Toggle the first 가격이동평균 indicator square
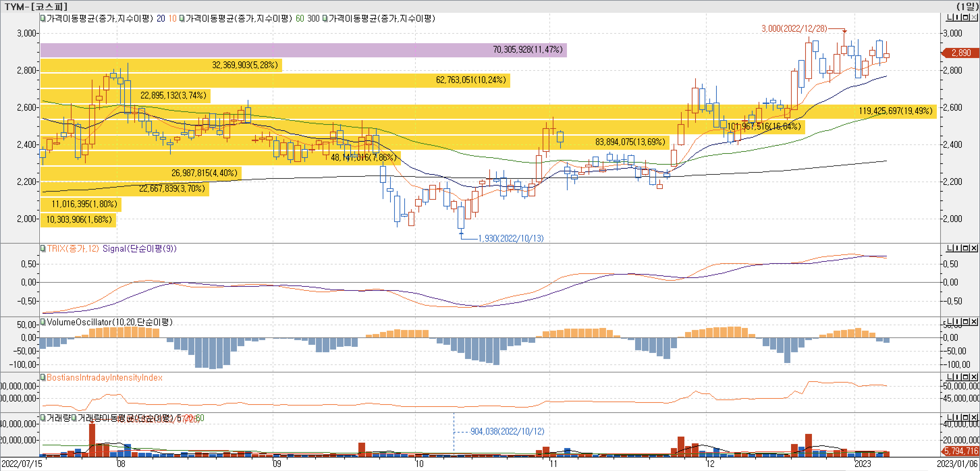980x471 pixels. point(43,18)
